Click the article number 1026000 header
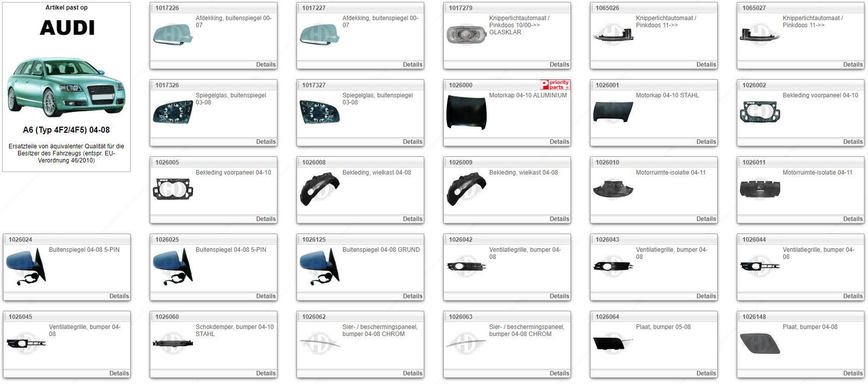 [x=460, y=85]
